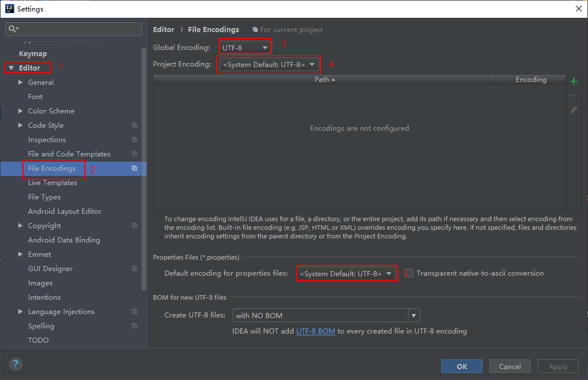The height and width of the screenshot is (380, 588).
Task: Click project icon beside Language Injections
Action: pyautogui.click(x=134, y=312)
